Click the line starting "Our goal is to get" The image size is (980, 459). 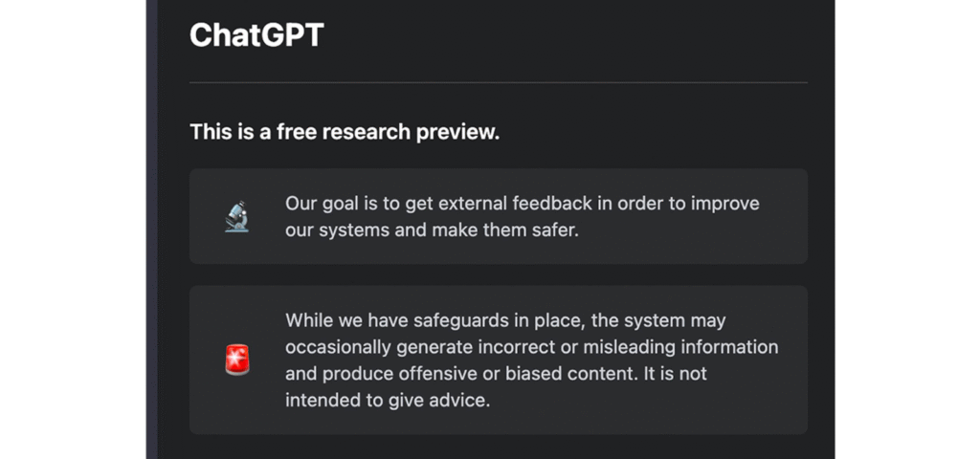(522, 204)
